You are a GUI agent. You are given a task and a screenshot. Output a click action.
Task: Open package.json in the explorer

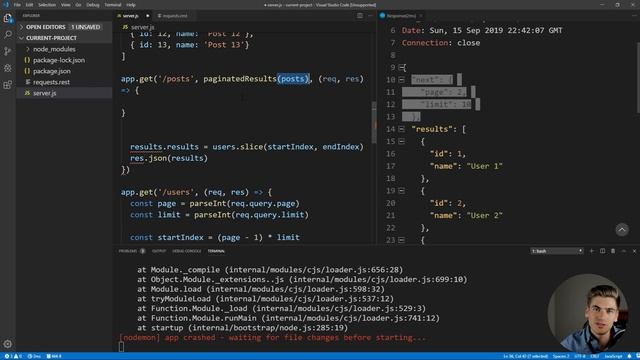[x=52, y=71]
